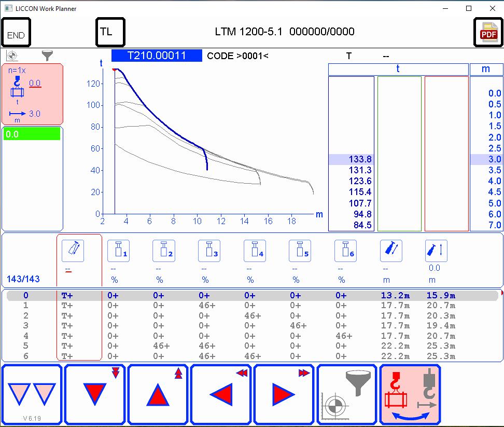Click the red left-arrow button
The width and height of the screenshot is (504, 427).
221,394
